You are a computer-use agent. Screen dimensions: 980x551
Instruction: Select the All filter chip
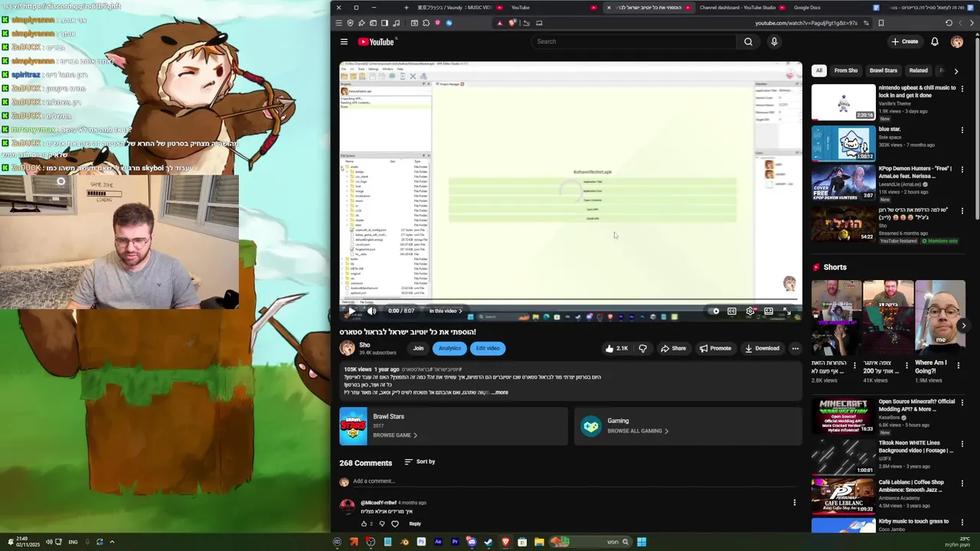click(818, 70)
